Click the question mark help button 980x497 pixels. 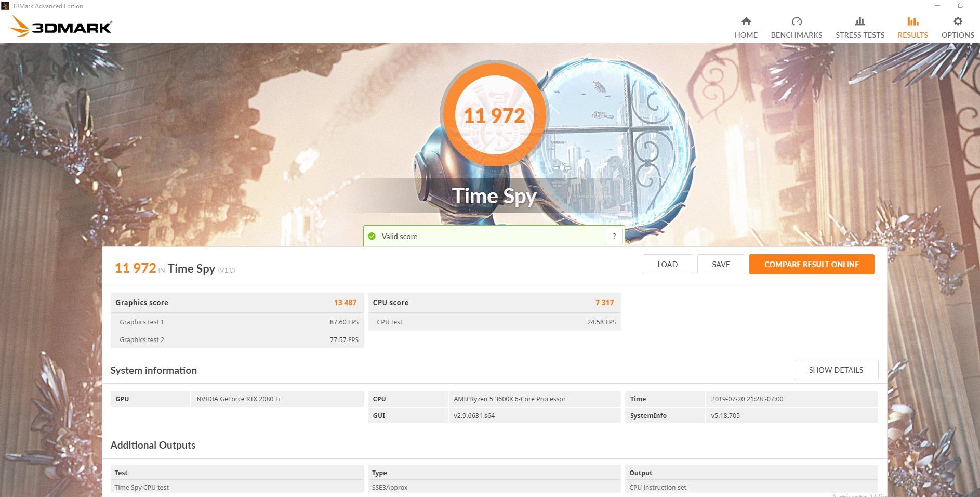(614, 236)
